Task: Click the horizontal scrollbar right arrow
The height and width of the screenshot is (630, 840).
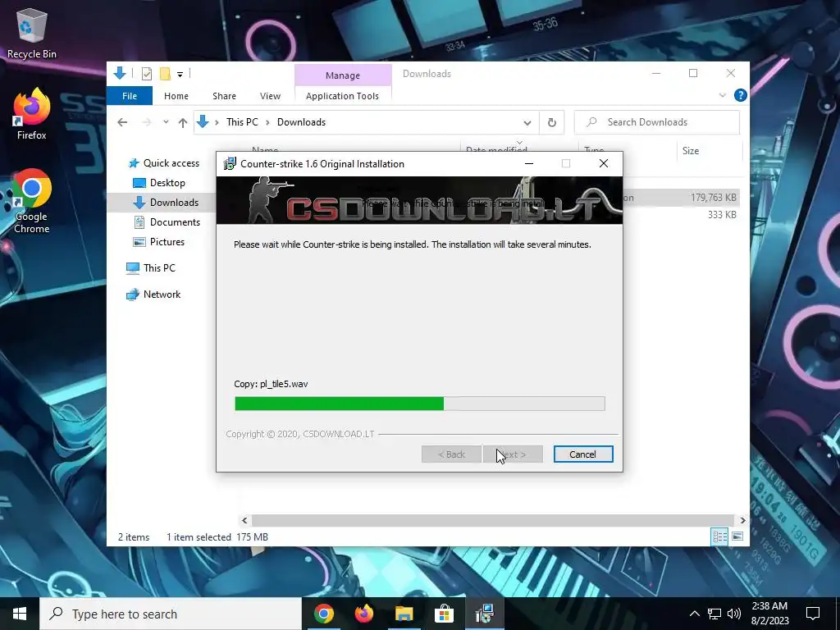Action: coord(742,520)
